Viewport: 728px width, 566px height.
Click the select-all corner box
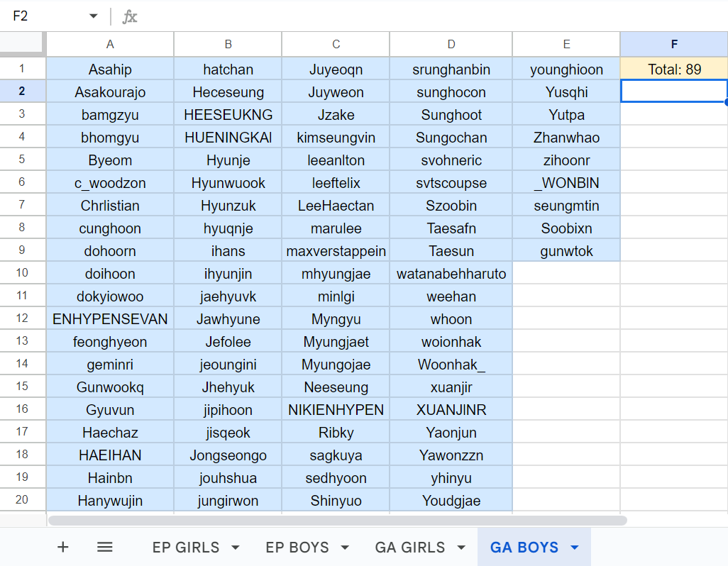coord(22,43)
